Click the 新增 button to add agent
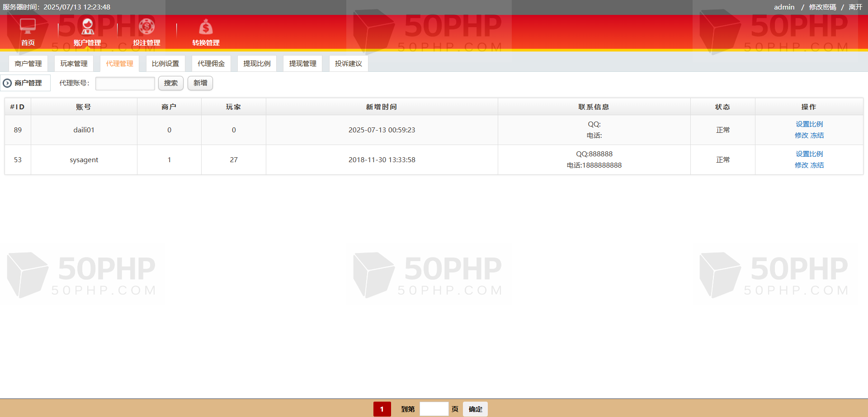This screenshot has height=417, width=868. click(x=200, y=83)
